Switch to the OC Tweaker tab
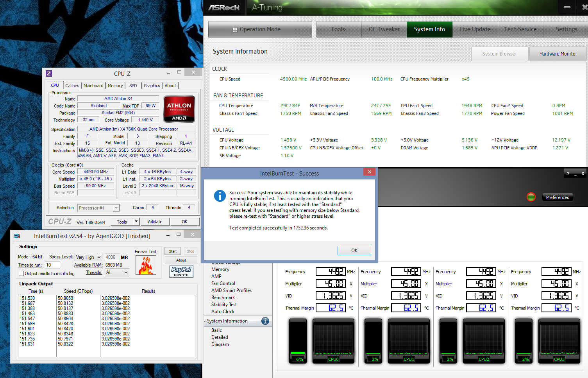 coord(384,29)
